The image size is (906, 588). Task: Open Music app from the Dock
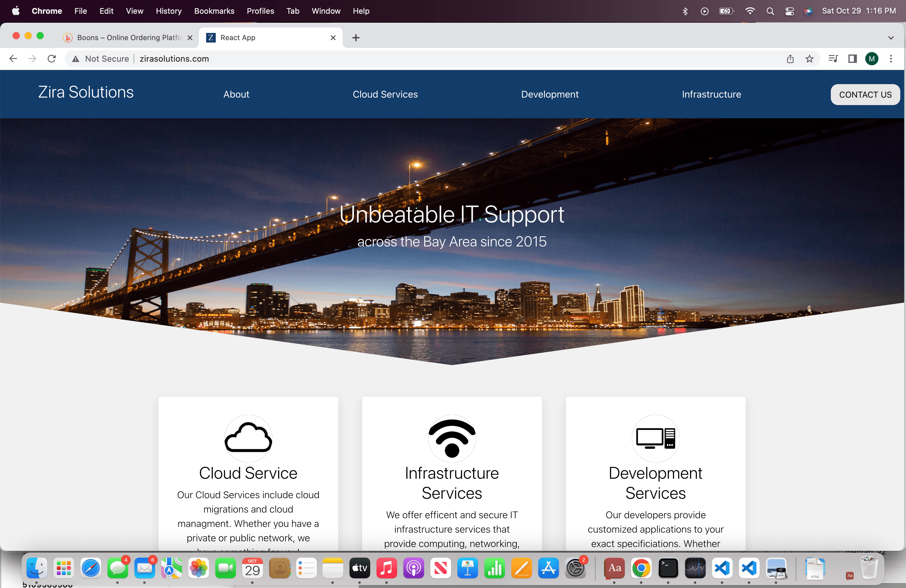pos(386,568)
